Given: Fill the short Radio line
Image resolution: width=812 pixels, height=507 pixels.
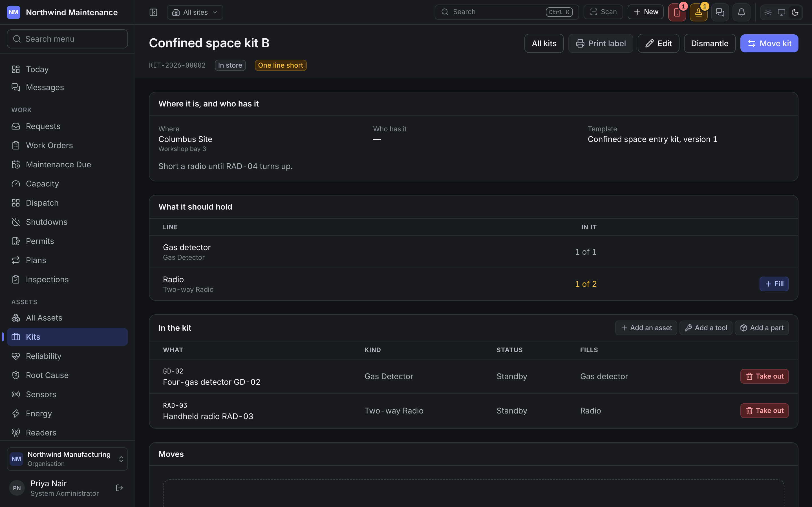Looking at the screenshot, I should (x=774, y=284).
